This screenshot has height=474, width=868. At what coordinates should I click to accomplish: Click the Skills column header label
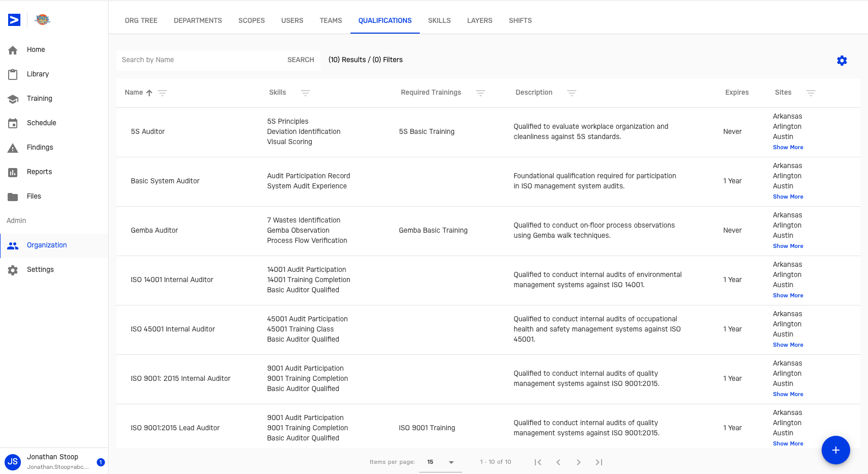click(x=278, y=93)
